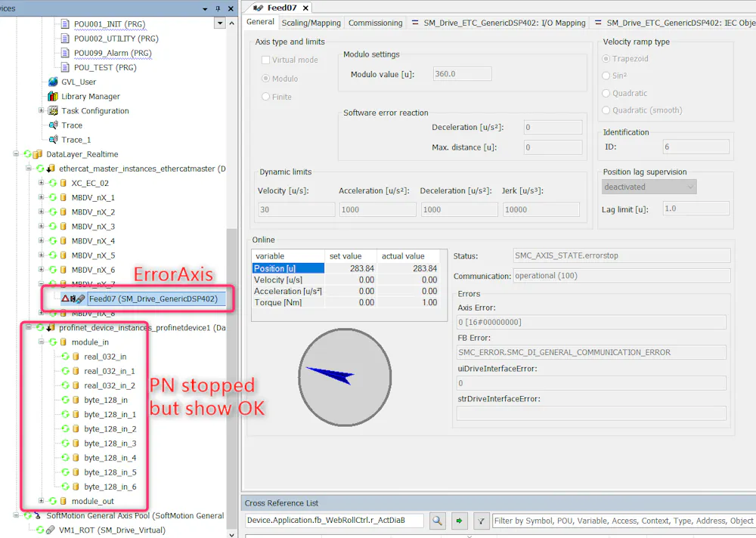Switch to the General tab

(260, 22)
